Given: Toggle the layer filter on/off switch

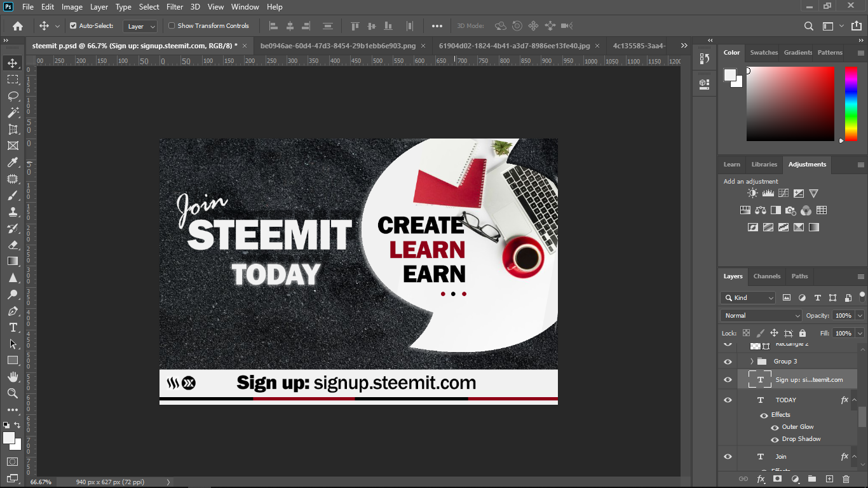Looking at the screenshot, I should [x=862, y=296].
